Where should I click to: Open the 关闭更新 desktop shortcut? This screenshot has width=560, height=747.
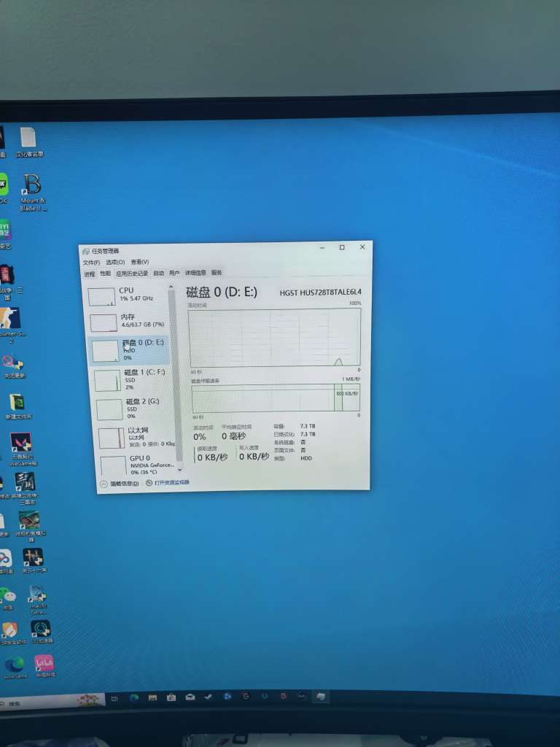coord(13,366)
